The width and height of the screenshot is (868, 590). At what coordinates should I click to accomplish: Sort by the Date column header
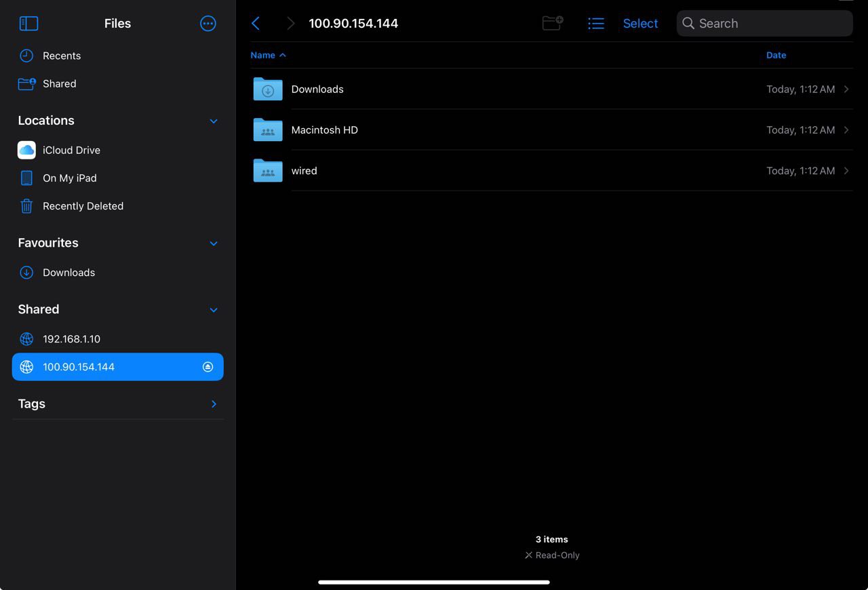pos(776,55)
